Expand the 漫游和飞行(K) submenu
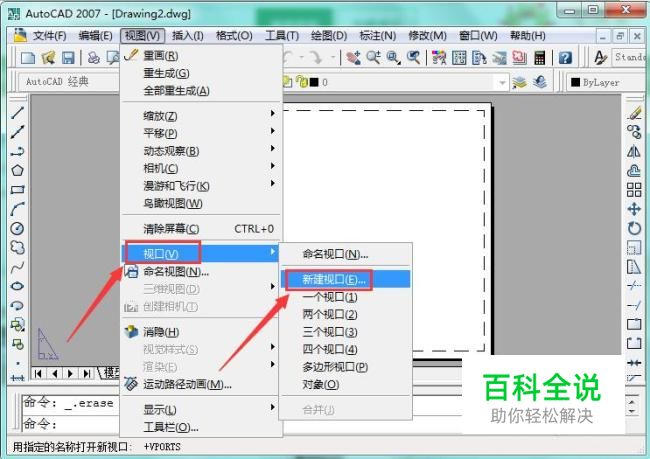Image resolution: width=650 pixels, height=459 pixels. [x=201, y=186]
